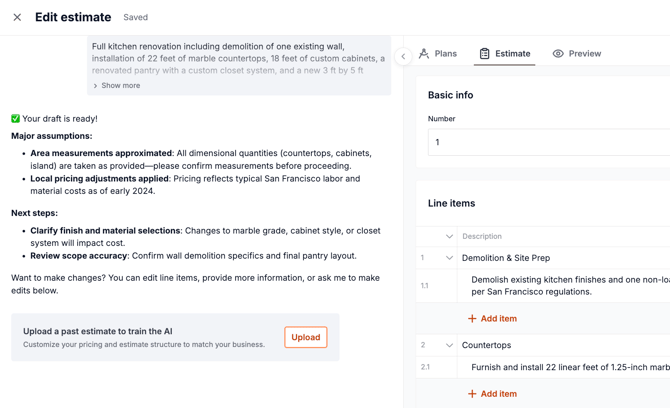This screenshot has height=408, width=670.
Task: Collapse the chat panel with arrow button
Action: pyautogui.click(x=403, y=56)
